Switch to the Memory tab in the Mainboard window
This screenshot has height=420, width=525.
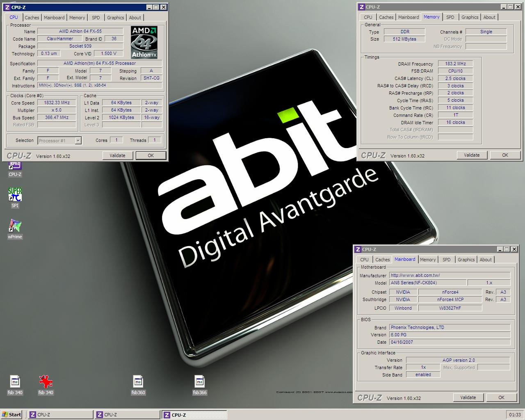coord(428,260)
